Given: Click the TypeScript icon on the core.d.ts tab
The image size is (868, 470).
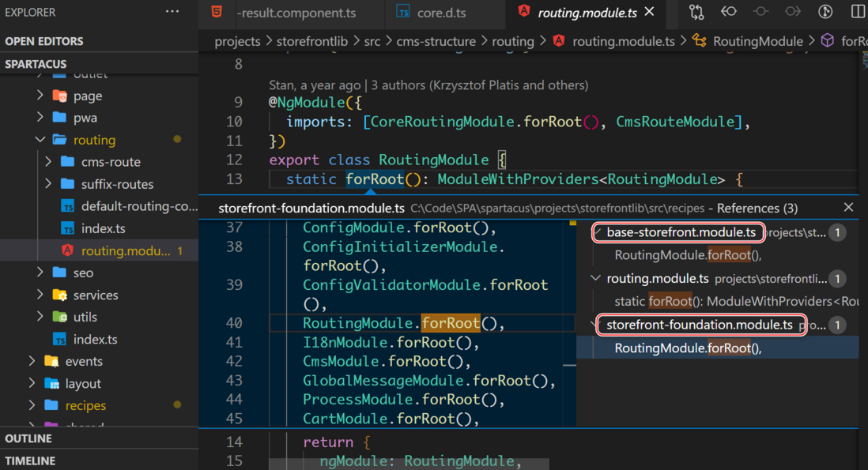Looking at the screenshot, I should click(x=403, y=12).
